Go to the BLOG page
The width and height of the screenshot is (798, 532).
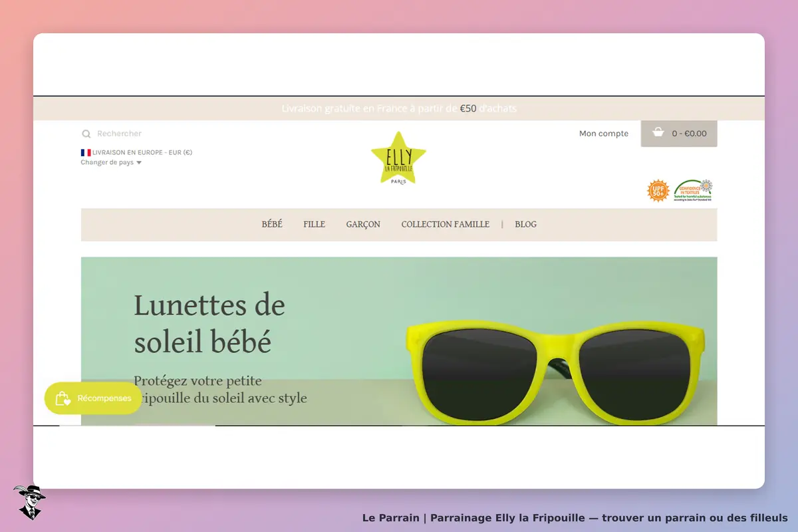click(525, 224)
